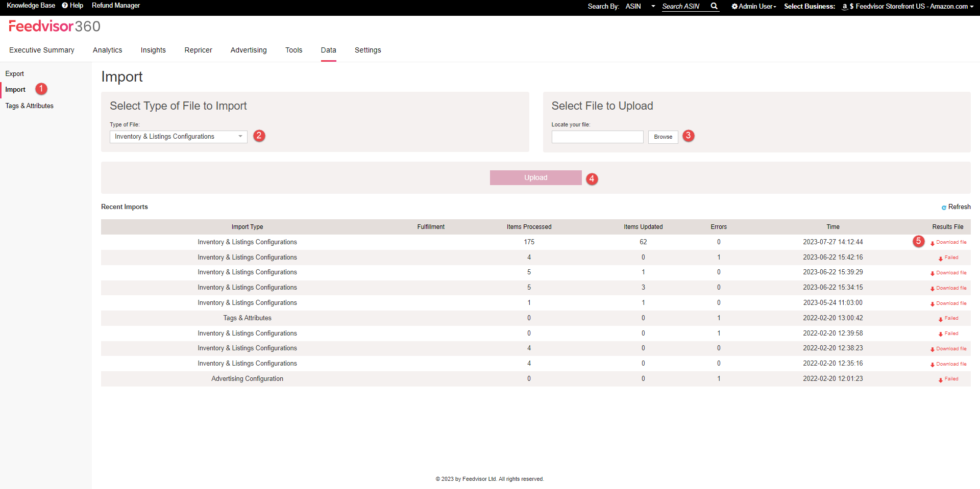Open the Refund Manager link
The width and height of the screenshot is (980, 489).
pos(116,6)
